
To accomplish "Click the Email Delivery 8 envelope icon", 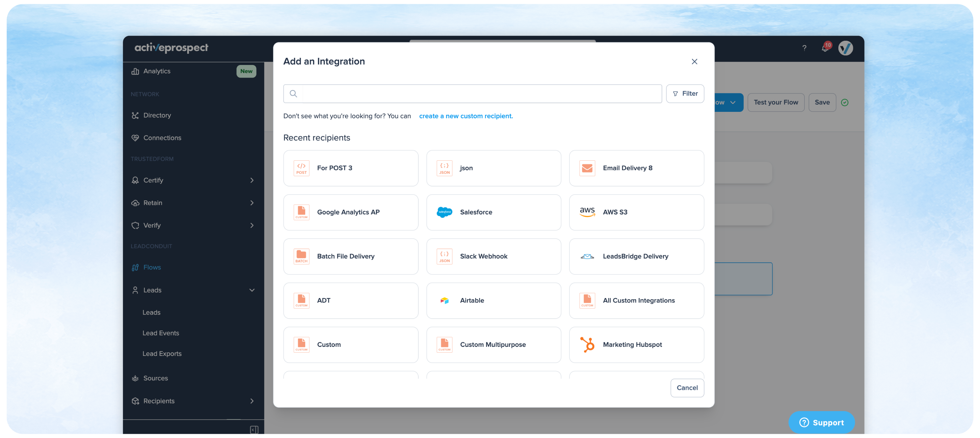I will click(587, 168).
